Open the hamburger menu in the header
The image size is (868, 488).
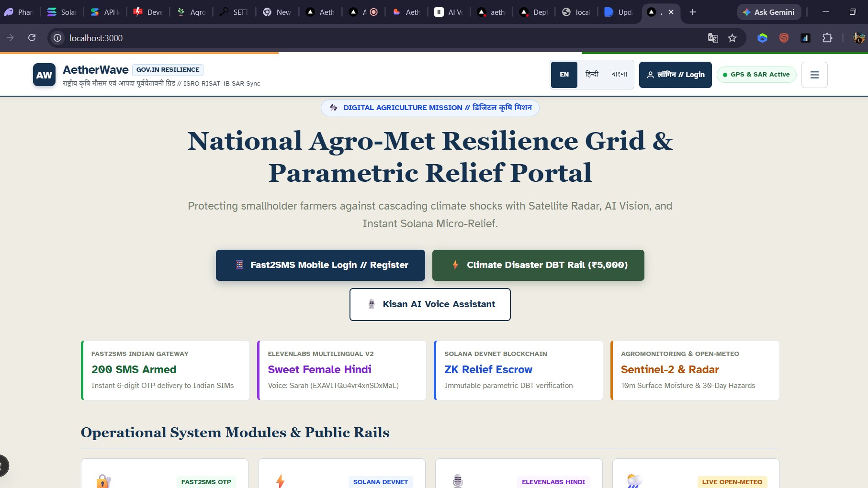click(814, 75)
